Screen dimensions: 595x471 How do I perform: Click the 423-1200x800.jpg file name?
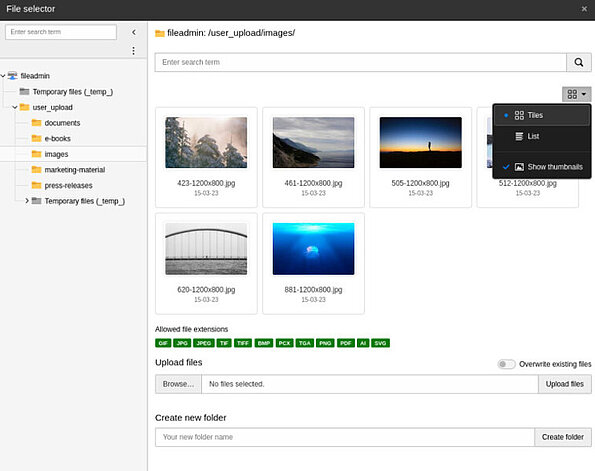click(x=206, y=183)
